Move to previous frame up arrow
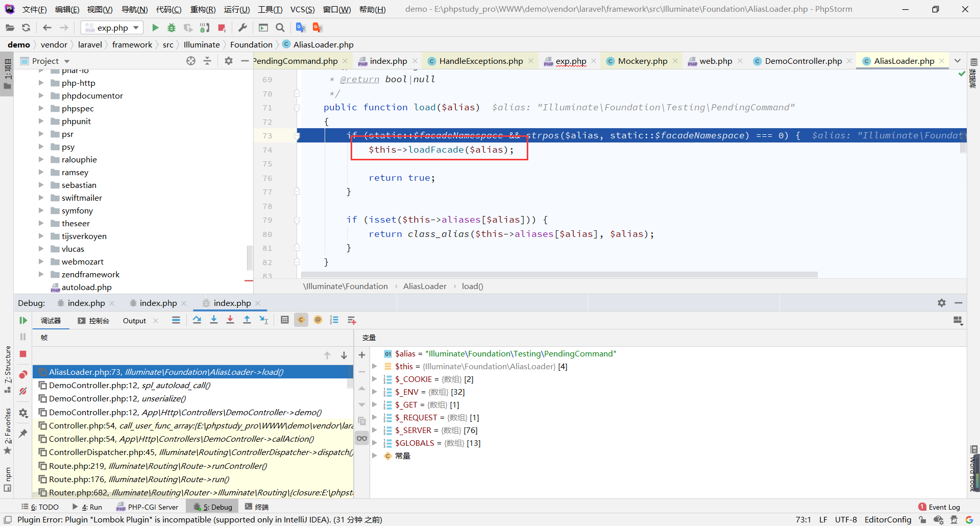980x526 pixels. point(327,355)
